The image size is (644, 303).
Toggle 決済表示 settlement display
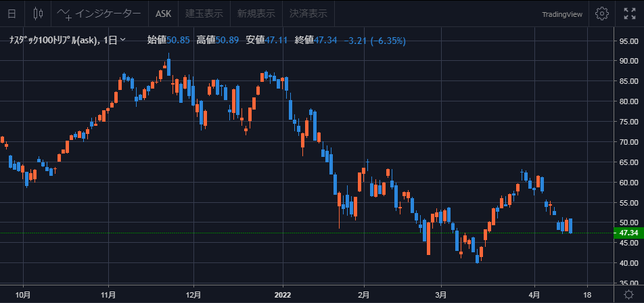click(x=308, y=14)
